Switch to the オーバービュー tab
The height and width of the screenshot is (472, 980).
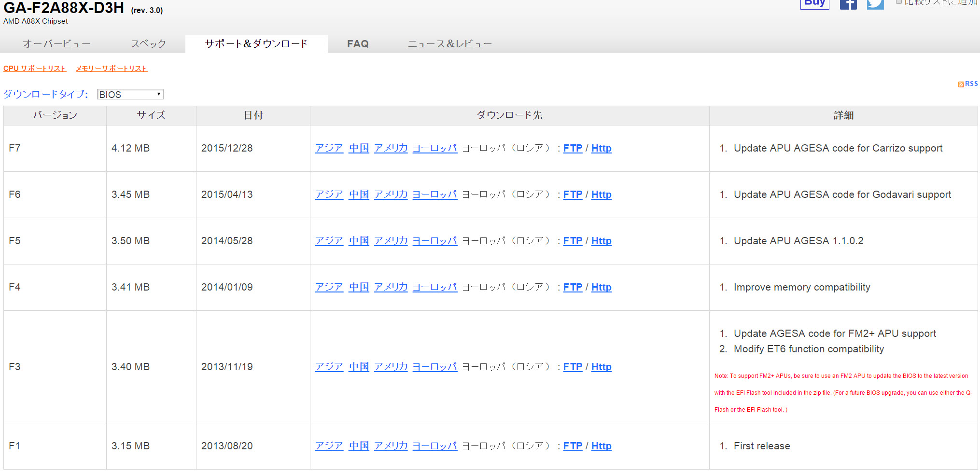pos(56,44)
